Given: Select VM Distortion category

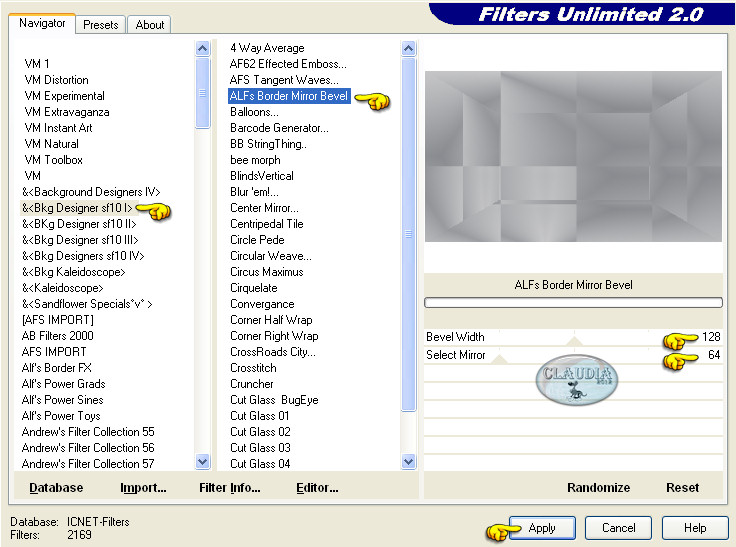Looking at the screenshot, I should click(56, 80).
